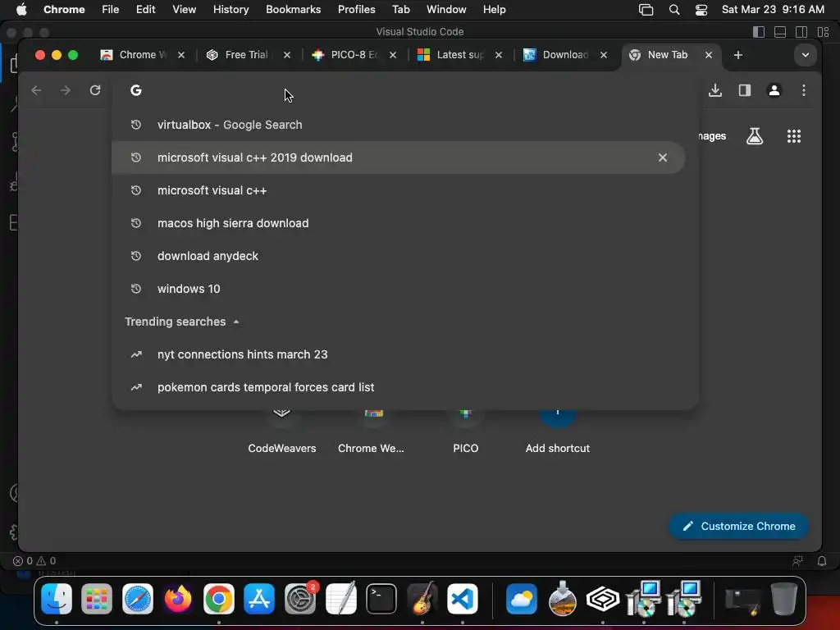840x630 pixels.
Task: Open Chrome three-dot menu
Action: point(803,90)
